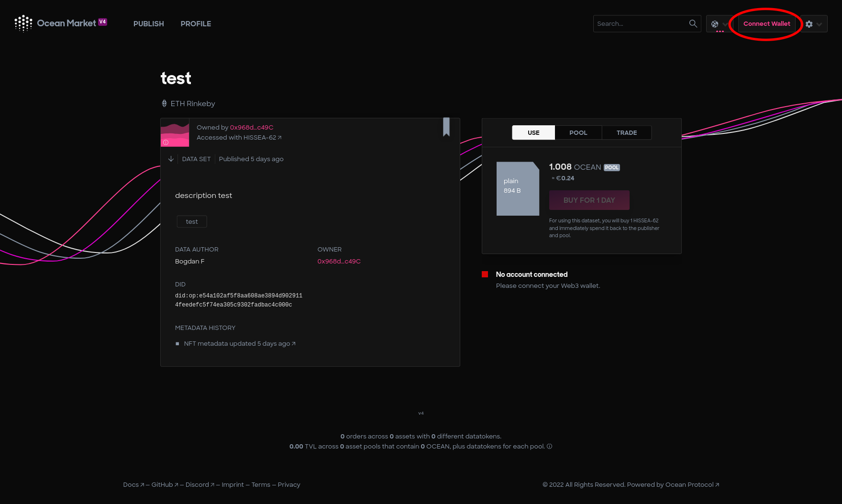Click the 'No account connected' message
Screen dimensions: 842x504
point(532,274)
